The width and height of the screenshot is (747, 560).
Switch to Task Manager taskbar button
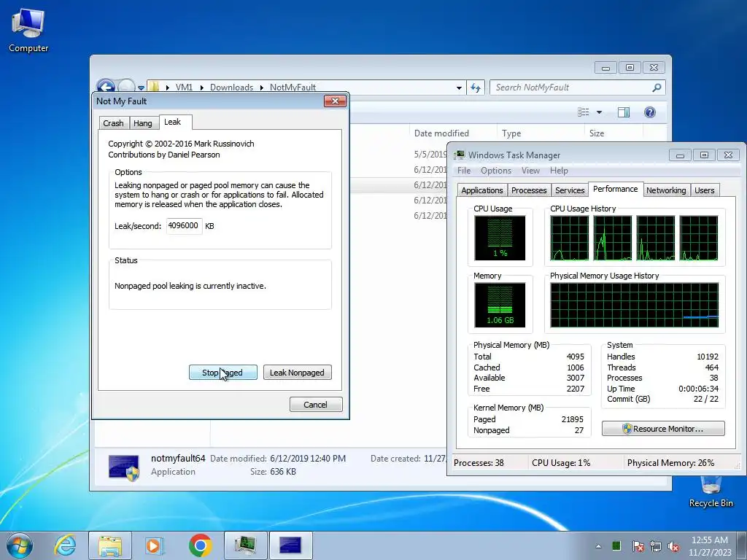coord(245,545)
